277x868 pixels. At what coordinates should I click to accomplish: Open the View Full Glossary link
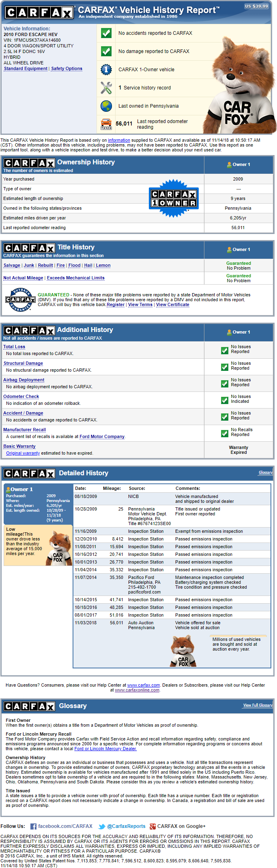pyautogui.click(x=258, y=705)
